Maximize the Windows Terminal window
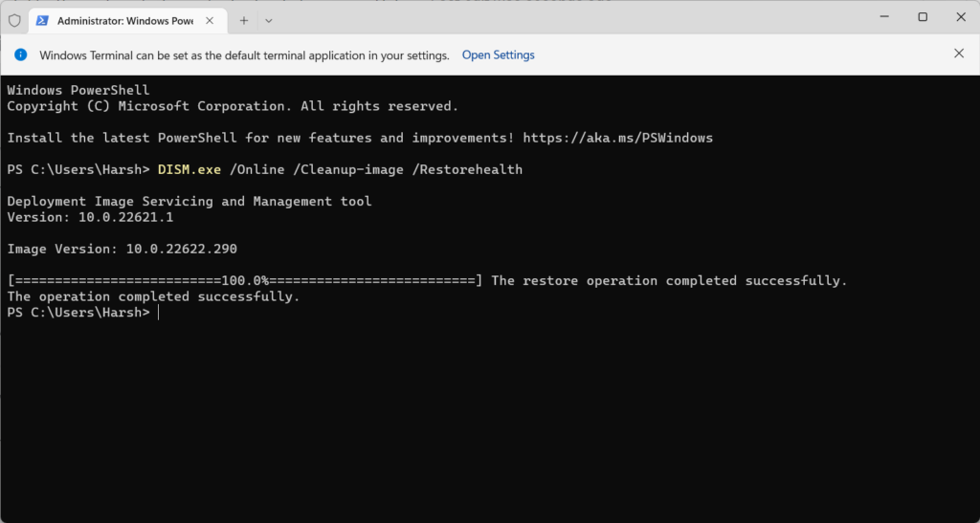The image size is (980, 523). pos(923,17)
